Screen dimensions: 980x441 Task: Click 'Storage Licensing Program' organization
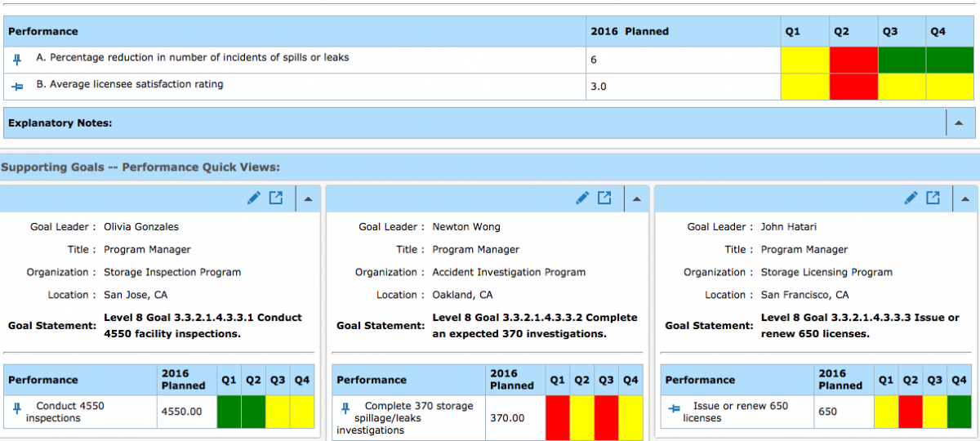(826, 272)
